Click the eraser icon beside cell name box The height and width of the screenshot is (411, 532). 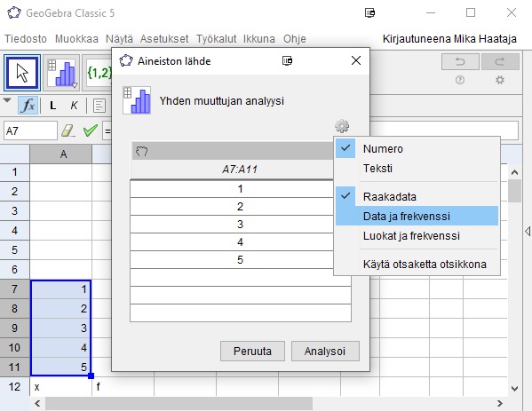coord(68,130)
